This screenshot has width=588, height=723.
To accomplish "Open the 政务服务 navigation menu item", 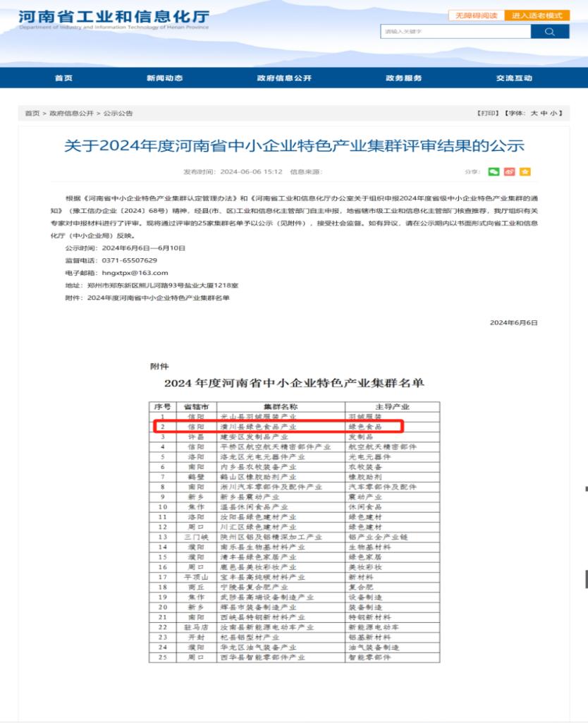I will click(x=404, y=78).
